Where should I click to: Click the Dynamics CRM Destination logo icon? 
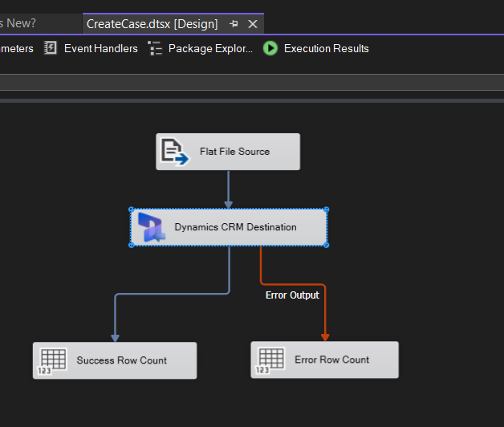pos(151,227)
